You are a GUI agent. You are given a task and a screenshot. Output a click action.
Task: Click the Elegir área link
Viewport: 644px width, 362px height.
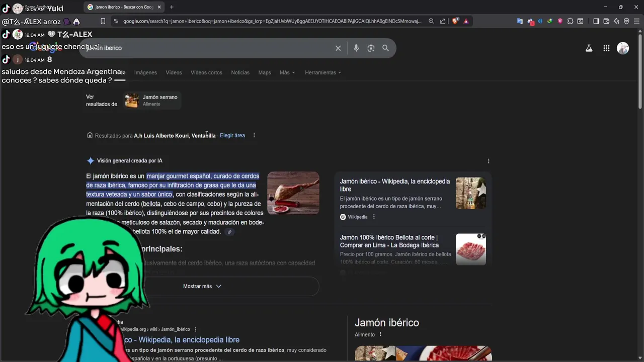[232, 135]
